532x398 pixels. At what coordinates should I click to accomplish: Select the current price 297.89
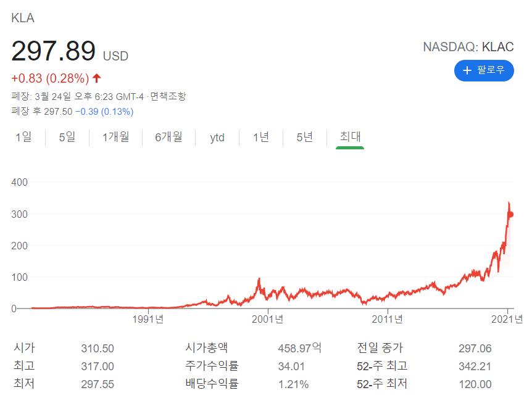click(52, 51)
